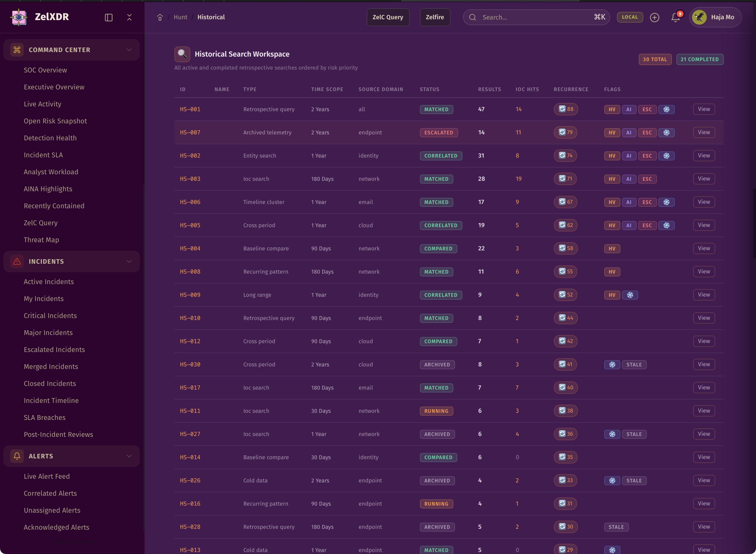Collapse the Alerts sidebar section
The width and height of the screenshot is (756, 554).
[129, 456]
